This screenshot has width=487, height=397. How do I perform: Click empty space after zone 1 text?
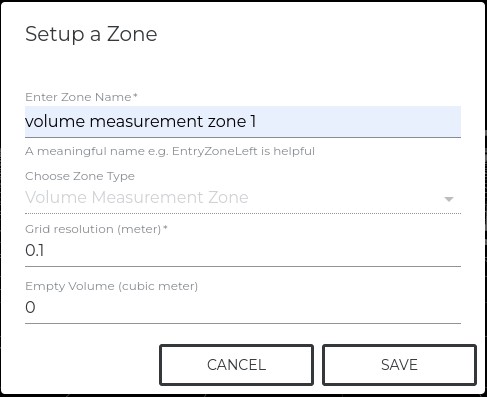pos(358,121)
